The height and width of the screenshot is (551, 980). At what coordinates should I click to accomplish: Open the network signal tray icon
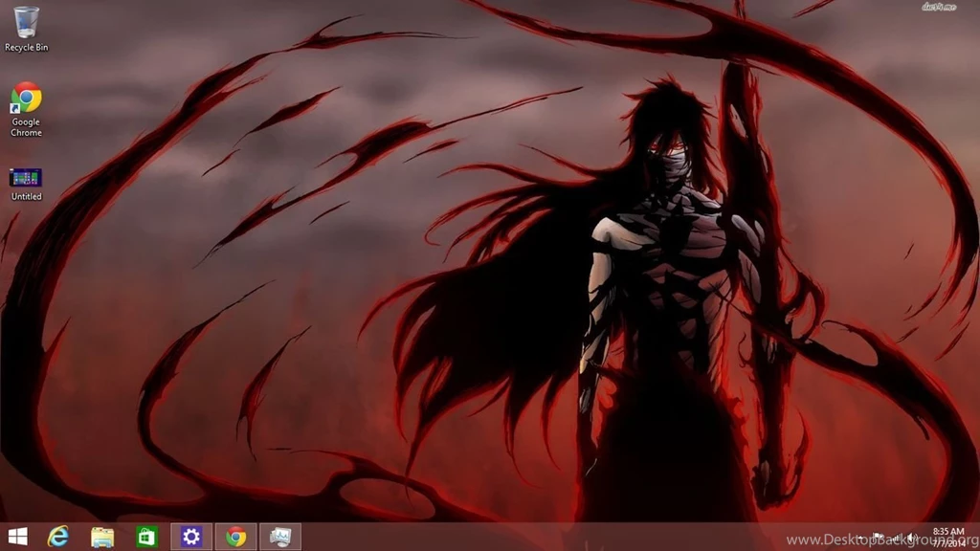tap(896, 538)
